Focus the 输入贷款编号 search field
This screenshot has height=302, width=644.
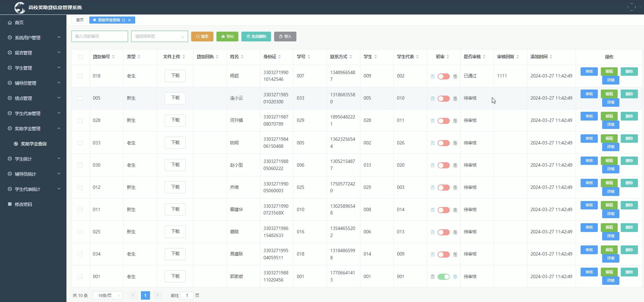[x=100, y=36]
